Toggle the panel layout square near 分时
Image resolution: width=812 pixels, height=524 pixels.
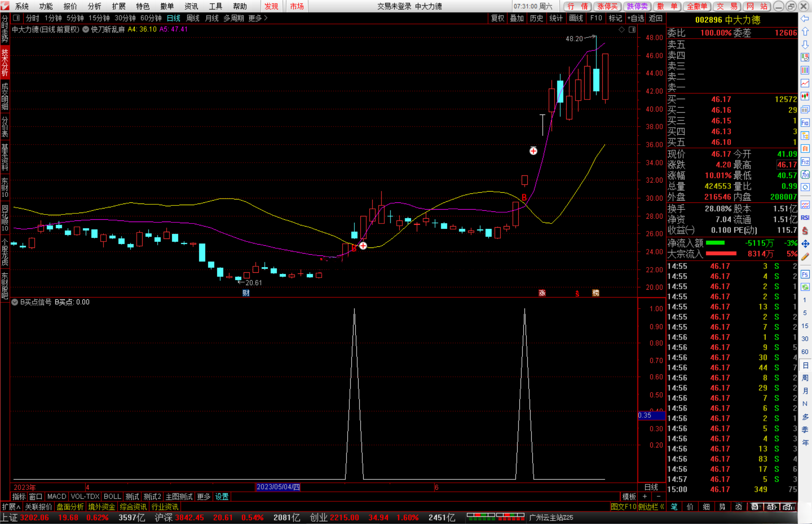tap(16, 18)
